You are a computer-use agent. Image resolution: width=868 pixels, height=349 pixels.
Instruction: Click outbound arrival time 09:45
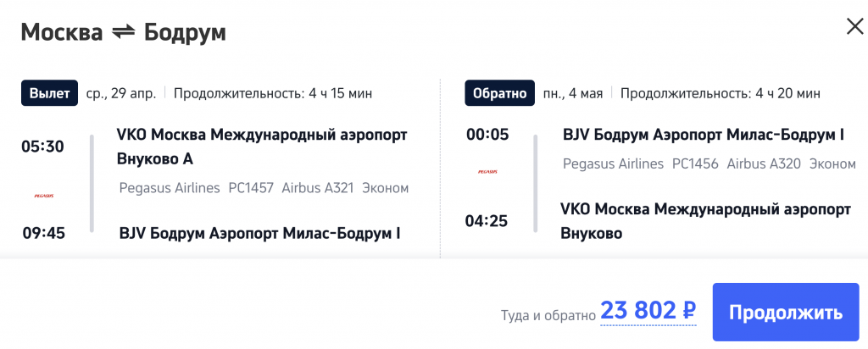(42, 233)
